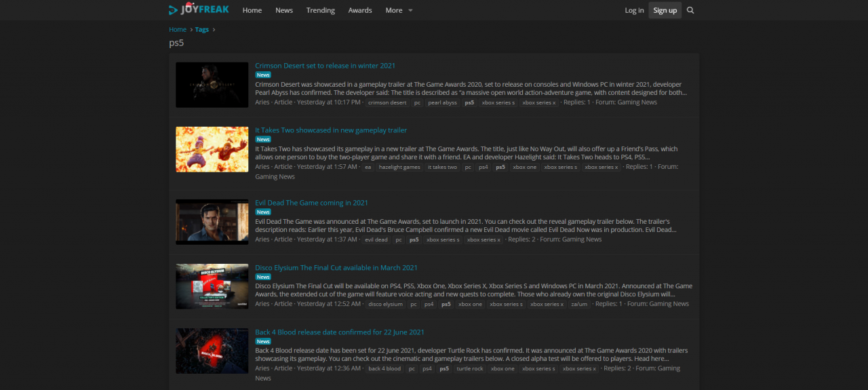Screen dimensions: 868x390
Task: Select the 'disco elysium' tag
Action: click(386, 305)
